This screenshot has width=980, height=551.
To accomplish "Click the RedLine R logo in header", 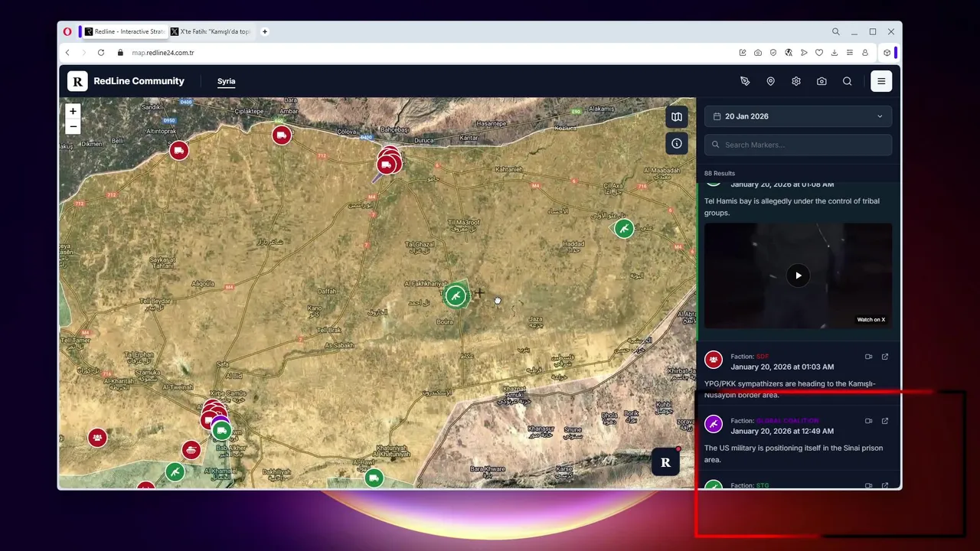I will (x=77, y=81).
